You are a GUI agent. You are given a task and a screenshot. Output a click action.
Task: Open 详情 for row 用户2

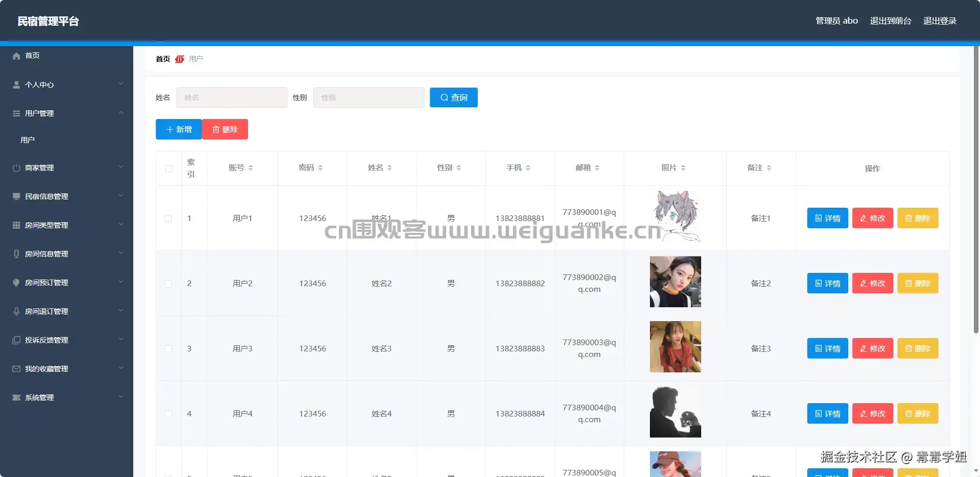(828, 283)
